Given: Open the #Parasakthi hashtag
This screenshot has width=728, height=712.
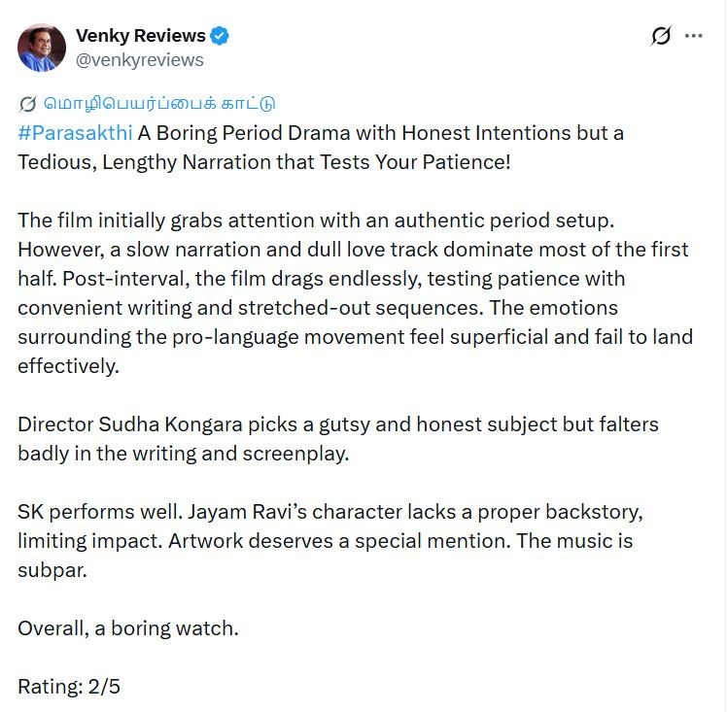Looking at the screenshot, I should click(x=75, y=132).
